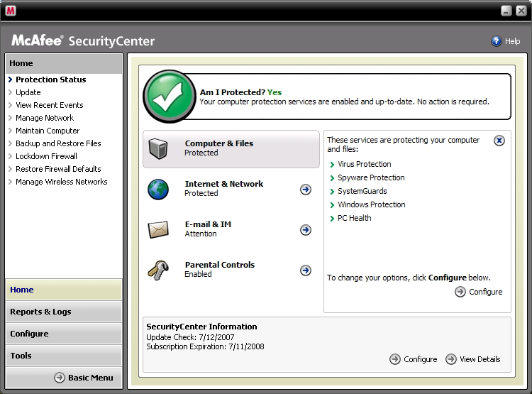Close the services details panel with X icon

tap(499, 141)
